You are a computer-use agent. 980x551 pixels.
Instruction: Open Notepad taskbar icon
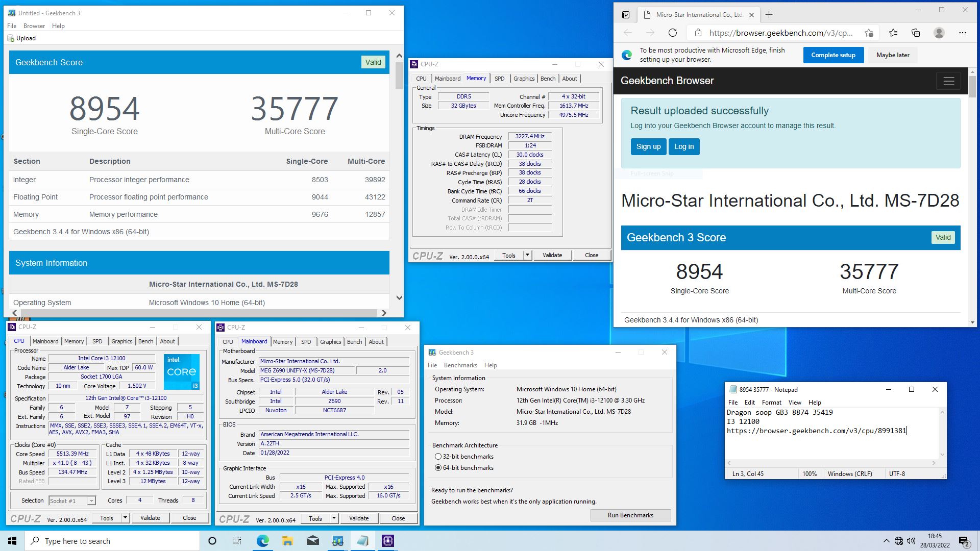tap(363, 541)
